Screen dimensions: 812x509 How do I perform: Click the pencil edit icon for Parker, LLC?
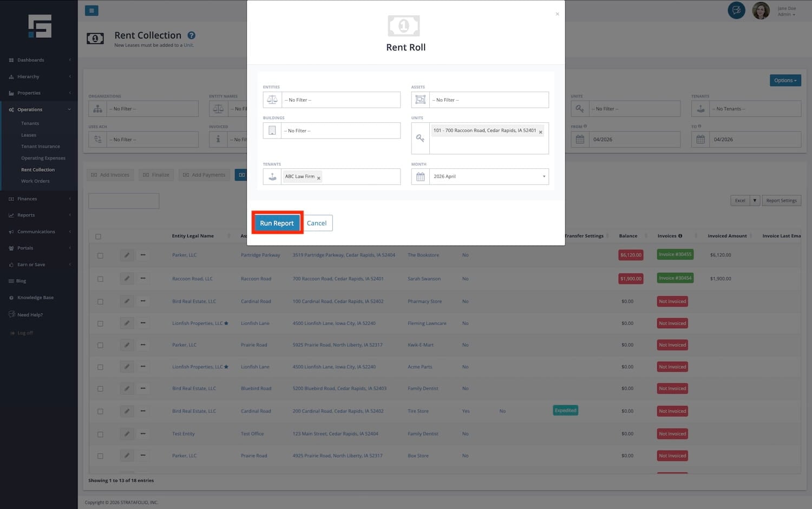tap(127, 255)
